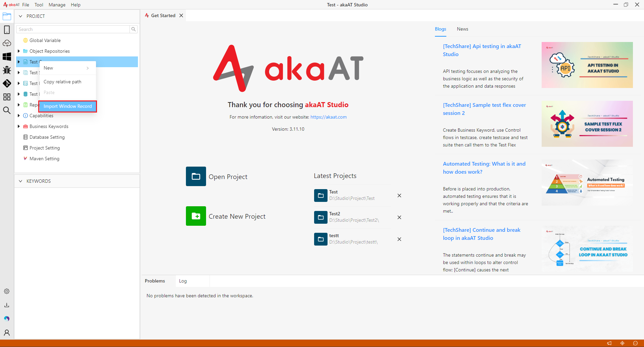This screenshot has width=644, height=347.
Task: Switch to the Problems tab
Action: [x=155, y=281]
